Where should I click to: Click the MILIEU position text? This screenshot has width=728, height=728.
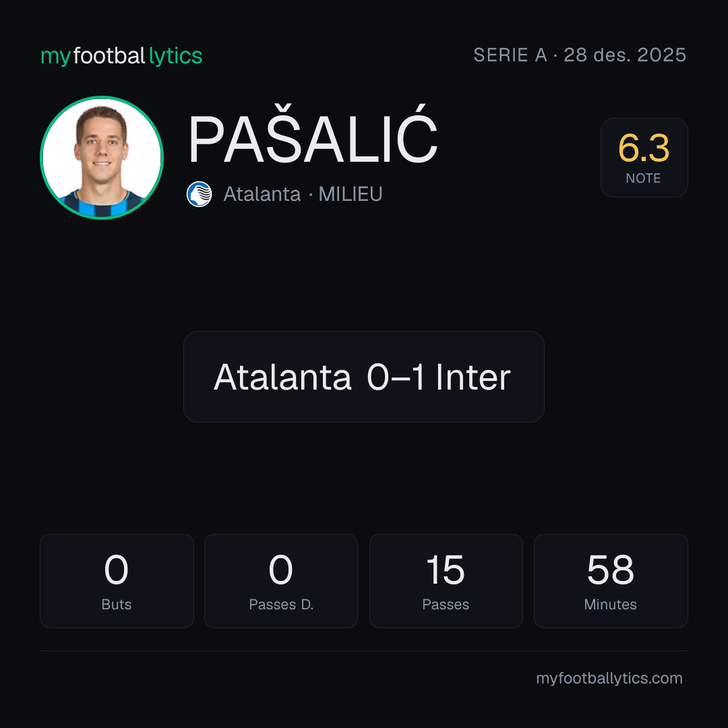point(351,194)
